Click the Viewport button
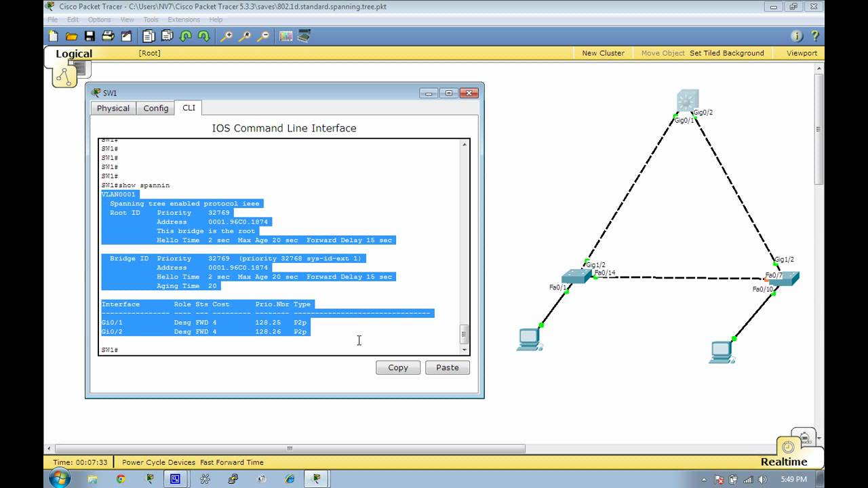This screenshot has height=488, width=868. (802, 53)
